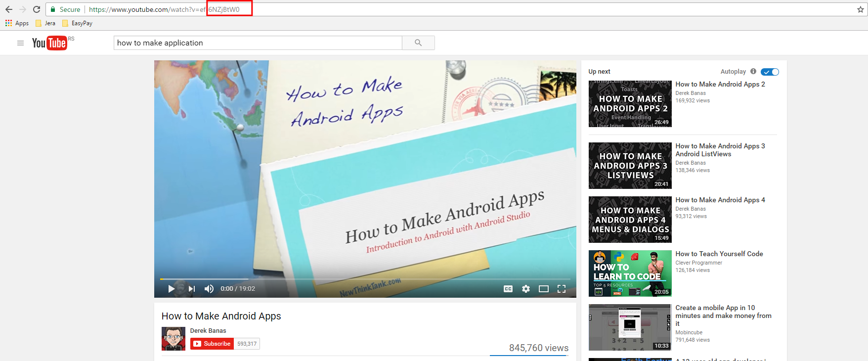
Task: Open the EasyPay bookmark folder
Action: click(x=77, y=23)
